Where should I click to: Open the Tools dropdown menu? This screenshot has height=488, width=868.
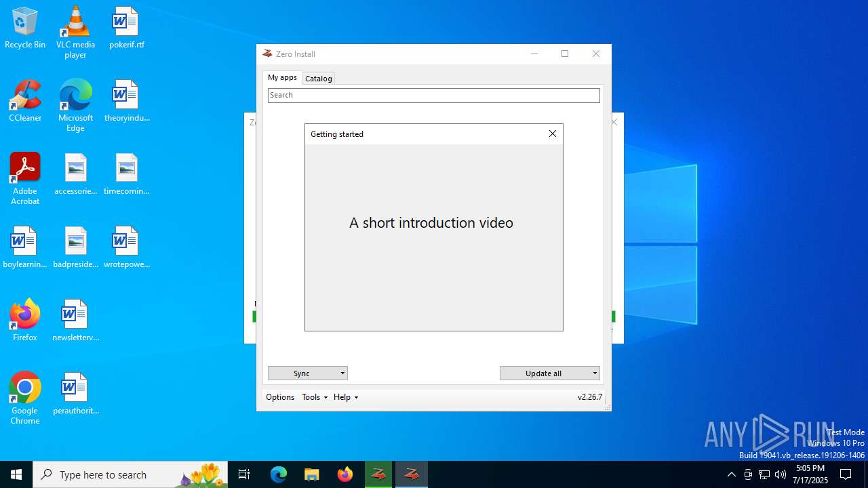[x=315, y=397]
